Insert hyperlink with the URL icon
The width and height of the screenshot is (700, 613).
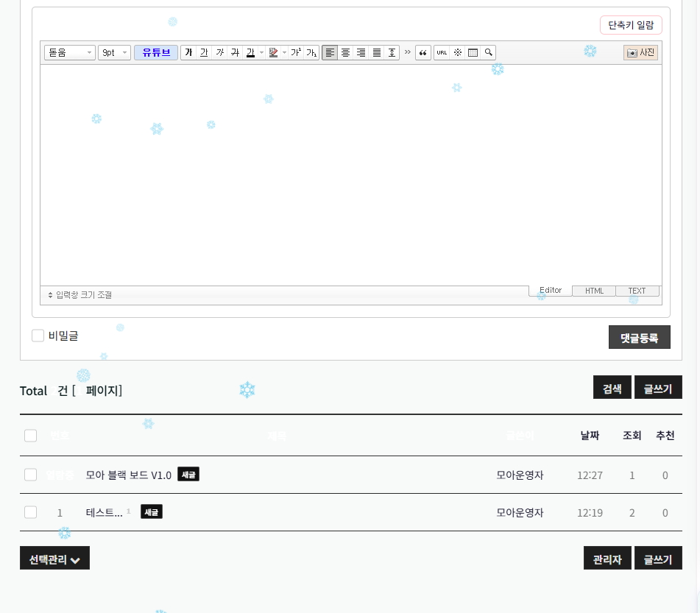(442, 52)
